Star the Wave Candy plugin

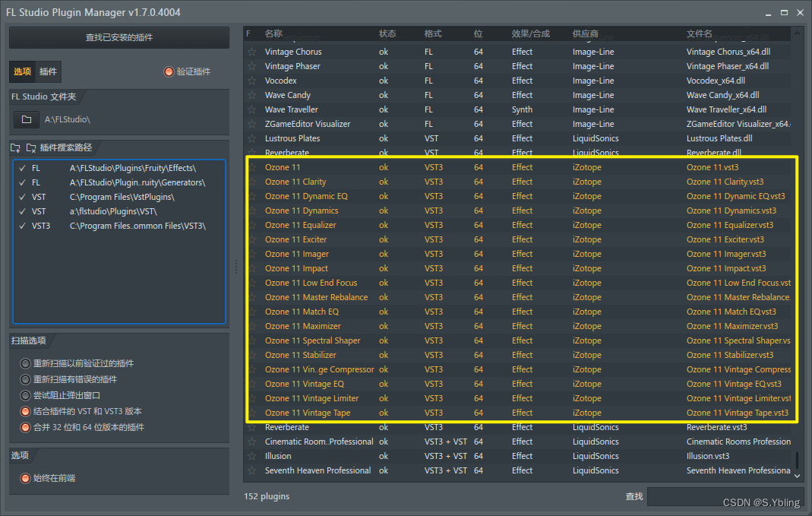251,95
